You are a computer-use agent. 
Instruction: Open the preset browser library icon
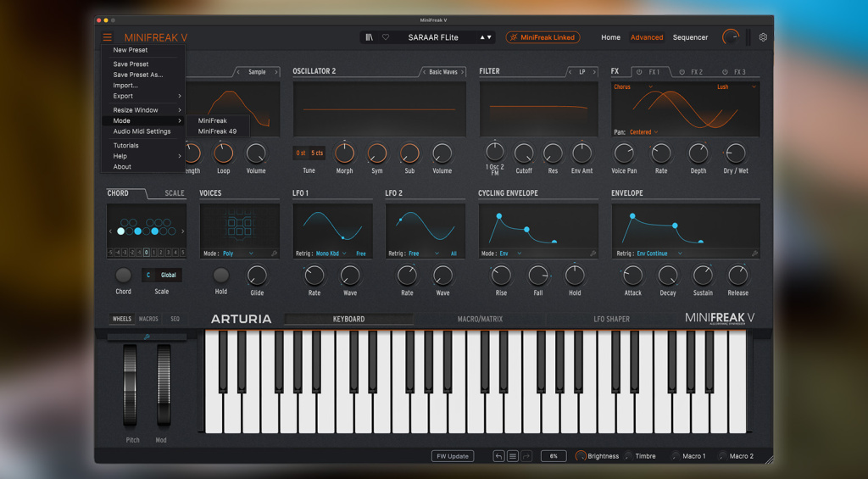[x=370, y=37]
